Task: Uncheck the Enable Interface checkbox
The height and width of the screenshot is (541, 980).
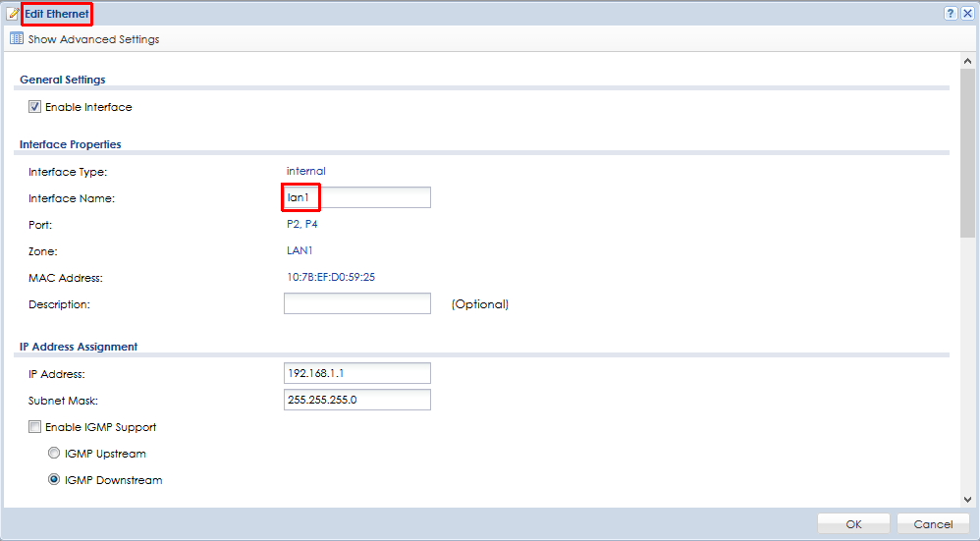Action: pos(35,107)
